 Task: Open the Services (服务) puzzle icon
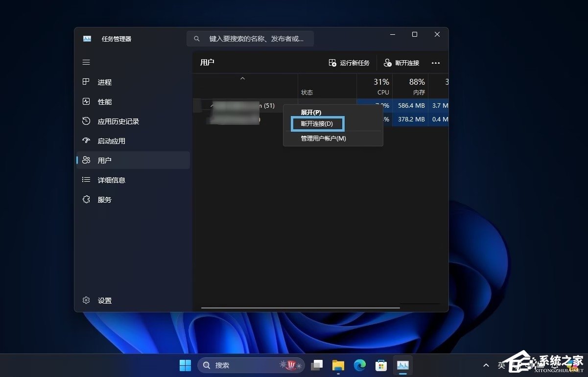click(86, 200)
